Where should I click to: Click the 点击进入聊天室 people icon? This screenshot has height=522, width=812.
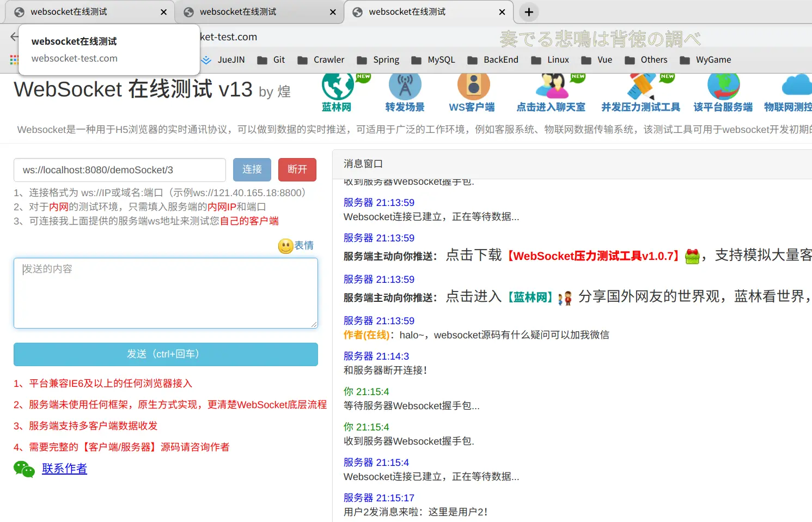pyautogui.click(x=552, y=86)
